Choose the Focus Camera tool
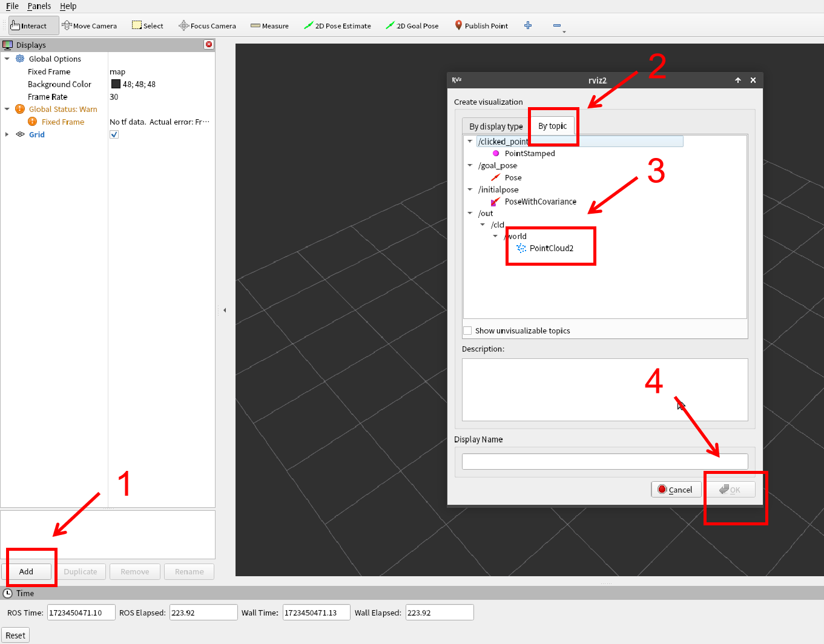Screen dimensions: 824x644 [x=207, y=26]
